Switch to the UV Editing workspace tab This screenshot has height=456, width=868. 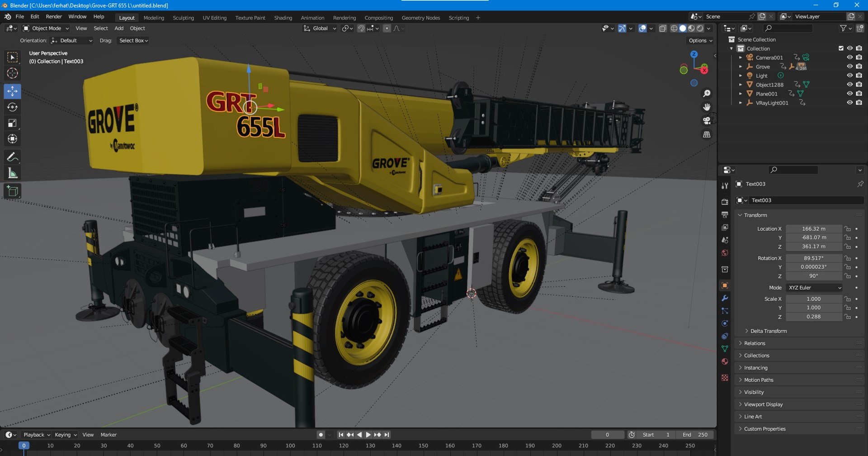(x=214, y=18)
